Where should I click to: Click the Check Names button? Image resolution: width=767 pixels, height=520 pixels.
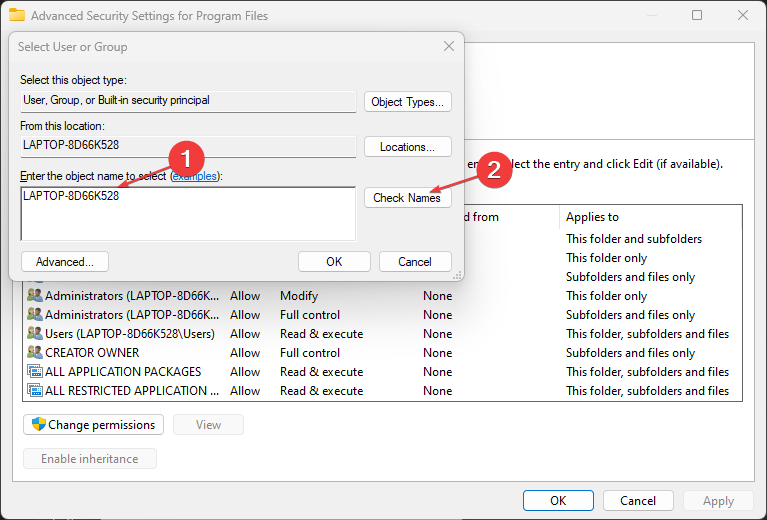406,198
